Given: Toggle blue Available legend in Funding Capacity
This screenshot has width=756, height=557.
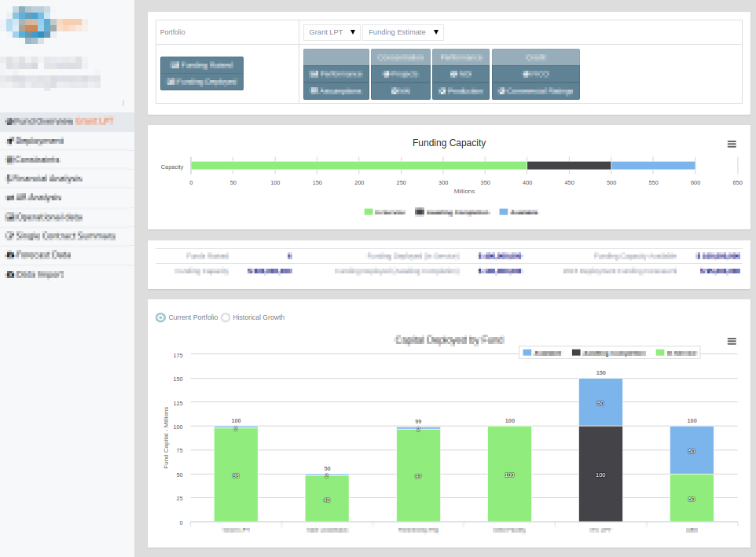Looking at the screenshot, I should [x=519, y=212].
